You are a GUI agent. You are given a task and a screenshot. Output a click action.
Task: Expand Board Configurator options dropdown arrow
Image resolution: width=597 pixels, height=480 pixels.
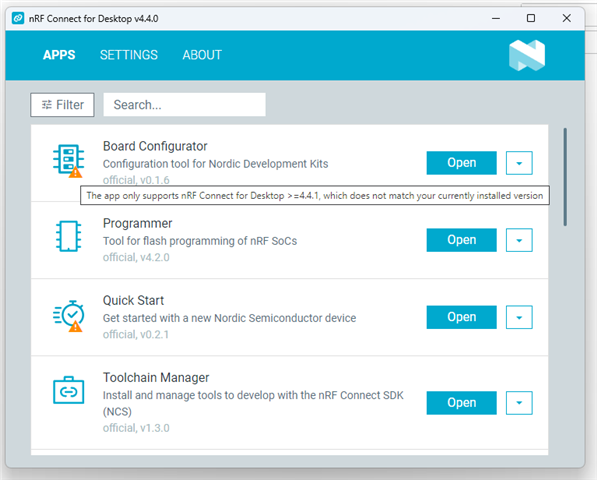pyautogui.click(x=519, y=163)
